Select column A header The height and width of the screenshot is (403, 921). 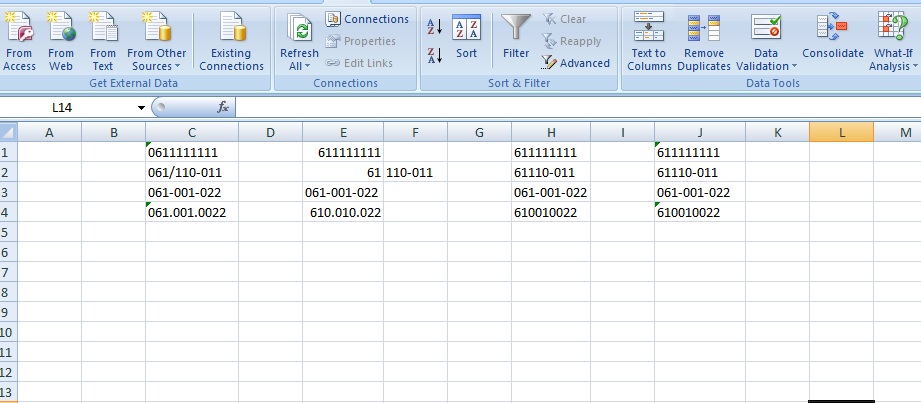coord(49,132)
